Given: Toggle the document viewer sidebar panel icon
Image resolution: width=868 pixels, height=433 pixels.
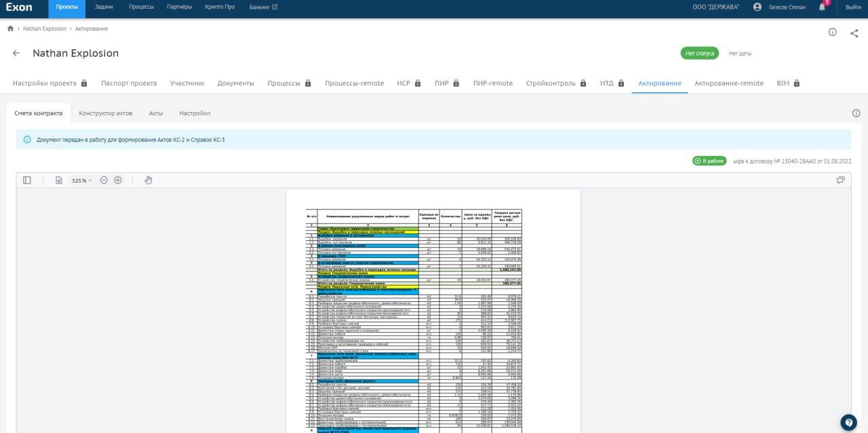Looking at the screenshot, I should [27, 181].
